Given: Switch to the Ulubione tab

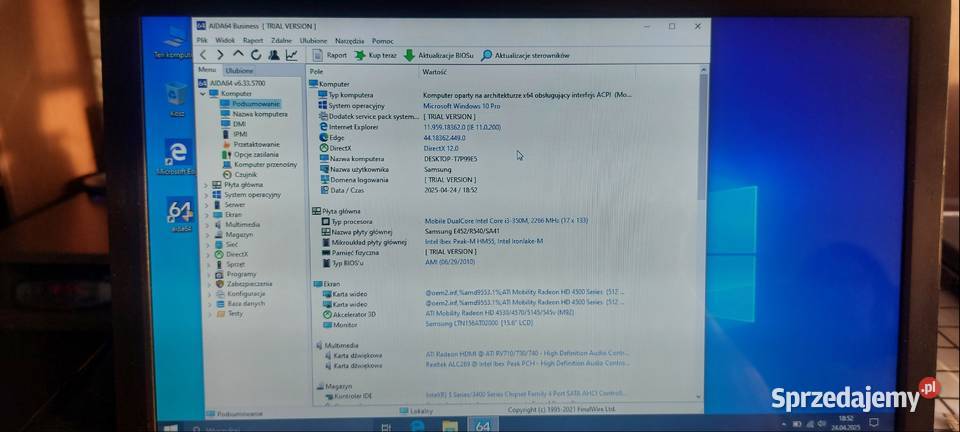Looking at the screenshot, I should pyautogui.click(x=239, y=71).
